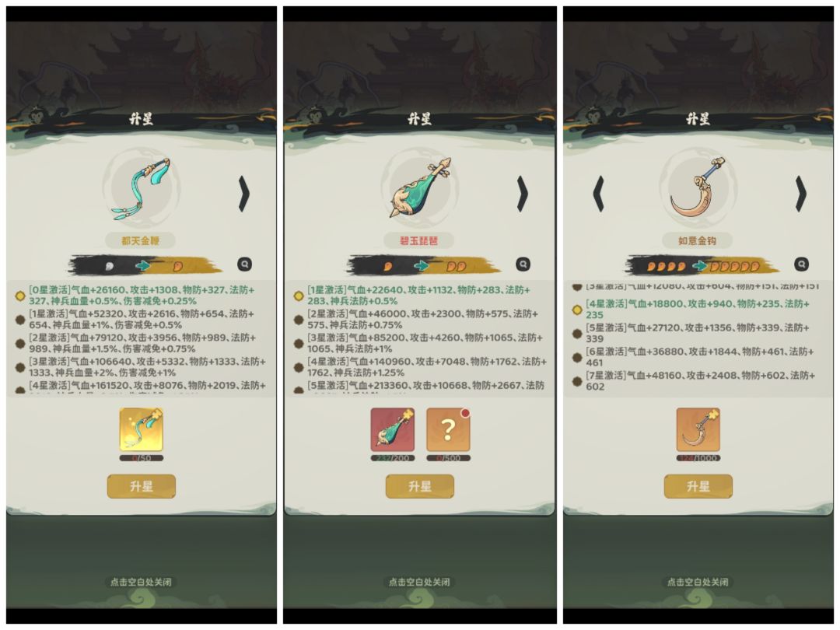
Task: Select the highlighted 0星激活 attribute row
Action: (x=142, y=296)
